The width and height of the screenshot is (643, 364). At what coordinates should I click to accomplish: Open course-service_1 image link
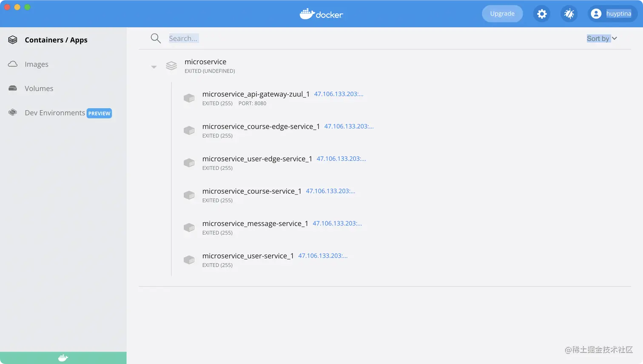pos(330,191)
